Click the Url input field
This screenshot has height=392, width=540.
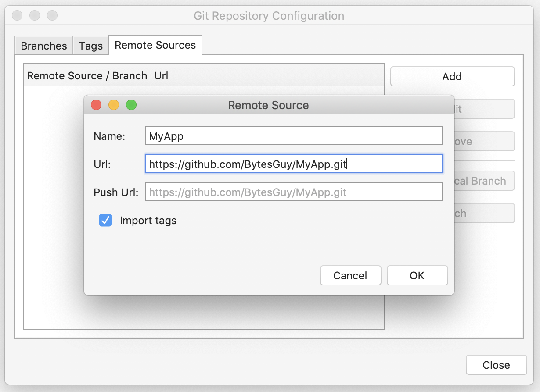click(293, 164)
